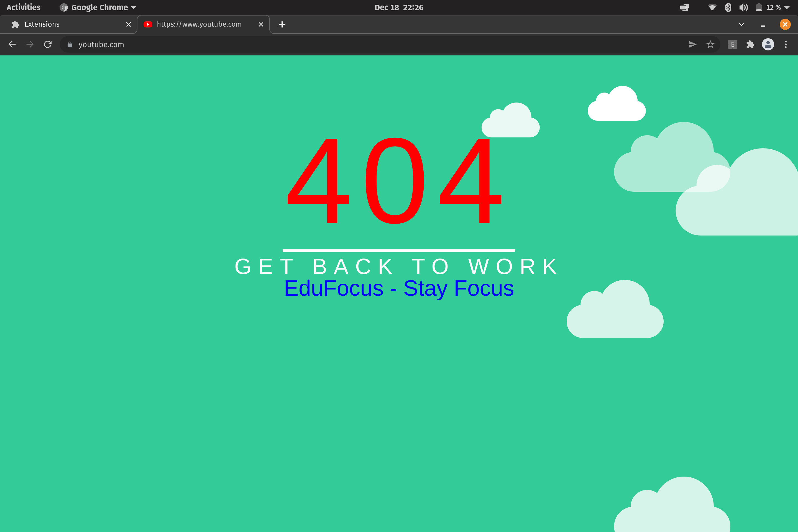Open the Extensions puzzle-piece menu
The image size is (798, 532).
750,44
